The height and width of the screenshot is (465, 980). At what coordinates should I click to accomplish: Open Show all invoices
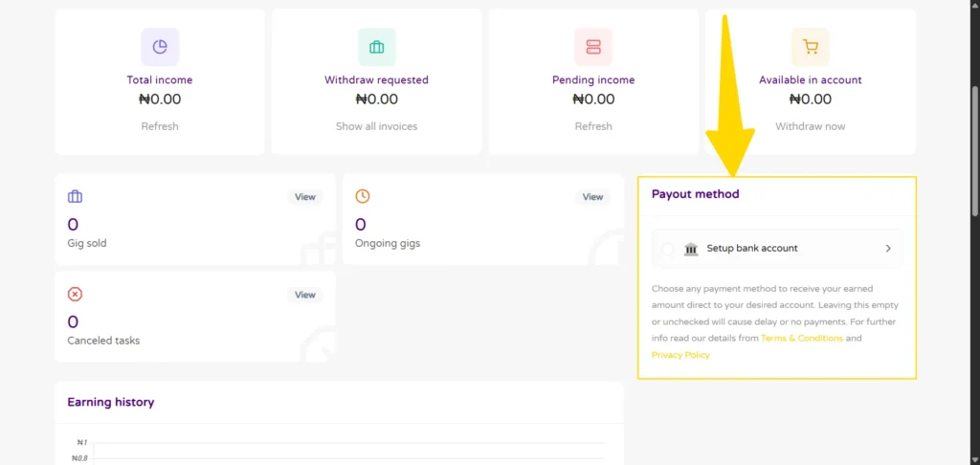coord(376,126)
